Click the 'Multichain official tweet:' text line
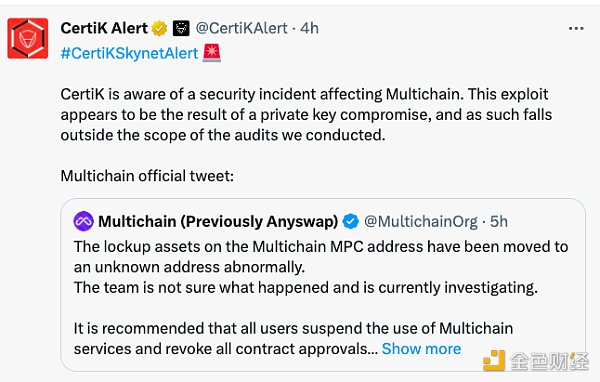 [x=147, y=176]
